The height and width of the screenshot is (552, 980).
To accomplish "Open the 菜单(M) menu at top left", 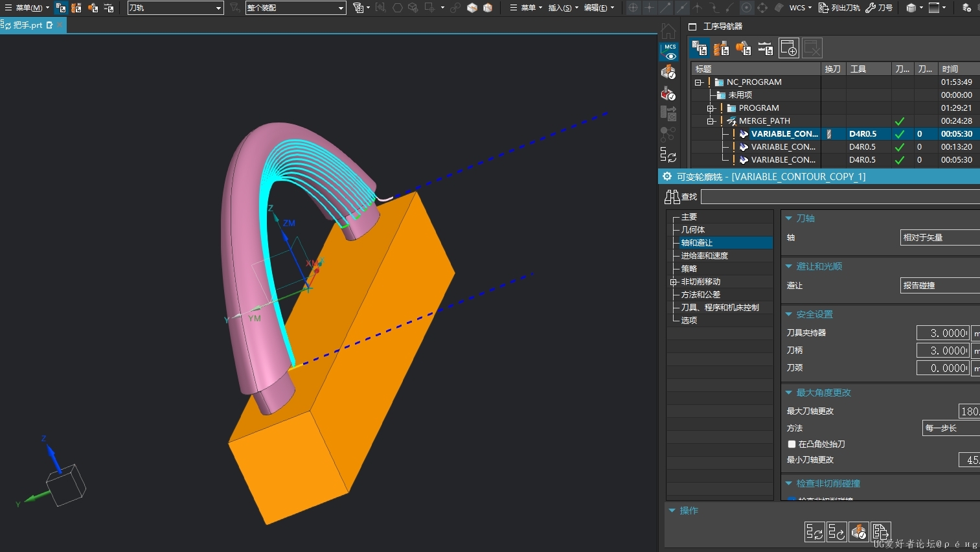I will pyautogui.click(x=26, y=8).
